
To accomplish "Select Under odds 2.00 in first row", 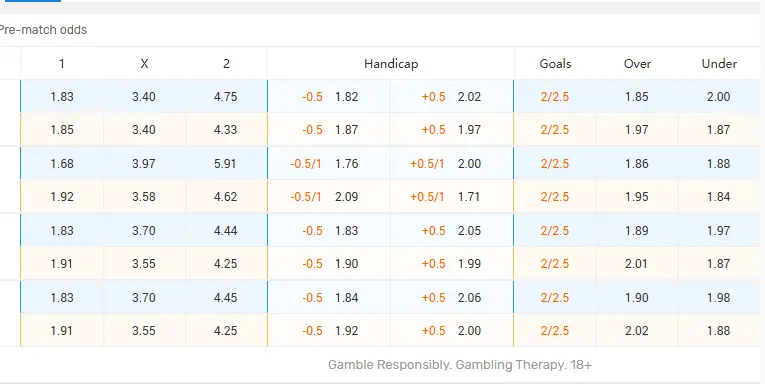I will (x=719, y=97).
